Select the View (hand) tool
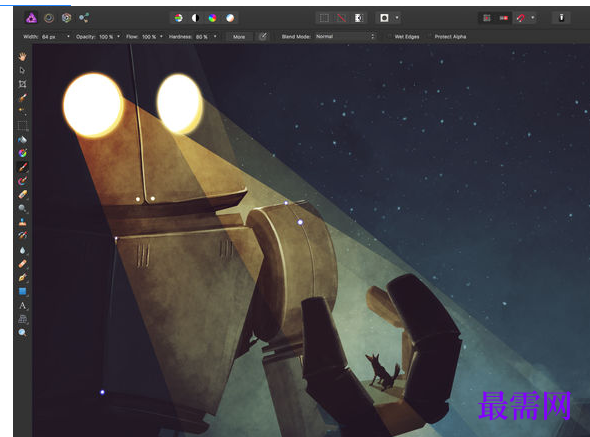 (22, 57)
